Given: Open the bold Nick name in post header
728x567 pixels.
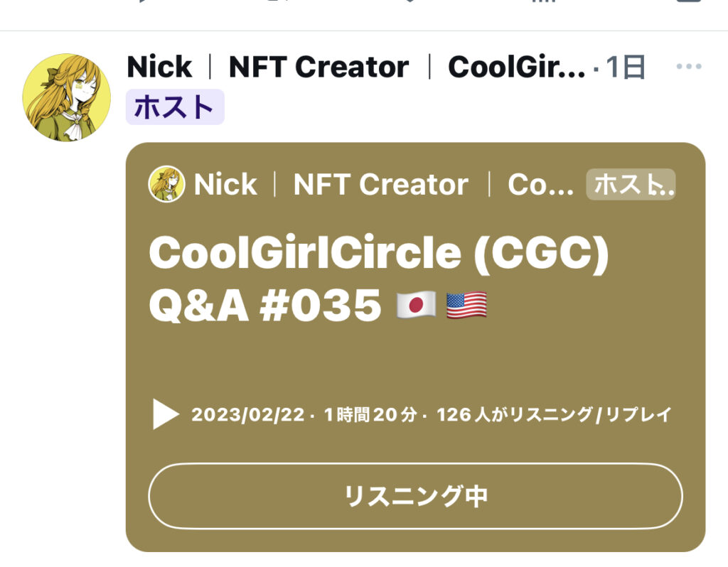Looking at the screenshot, I should (159, 67).
